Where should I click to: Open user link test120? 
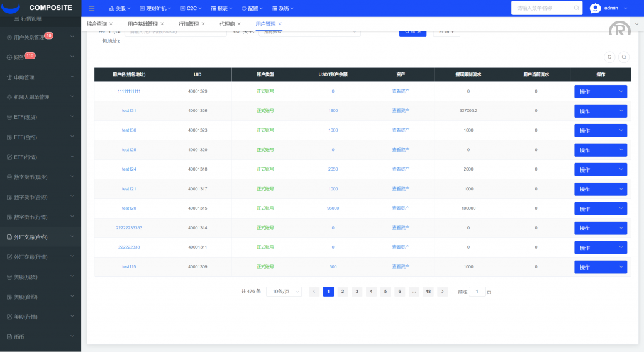click(x=129, y=208)
